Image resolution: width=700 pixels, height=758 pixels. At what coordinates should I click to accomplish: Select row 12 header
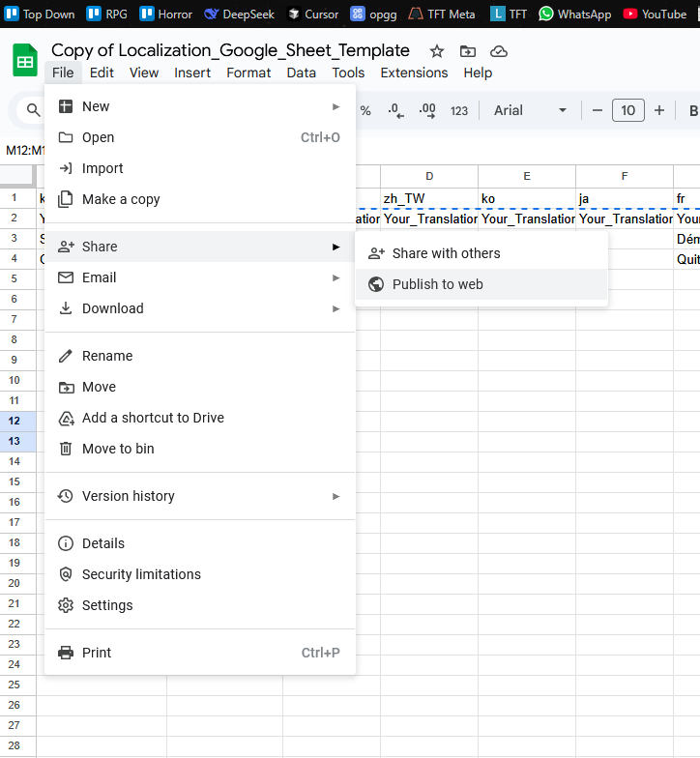pyautogui.click(x=17, y=421)
